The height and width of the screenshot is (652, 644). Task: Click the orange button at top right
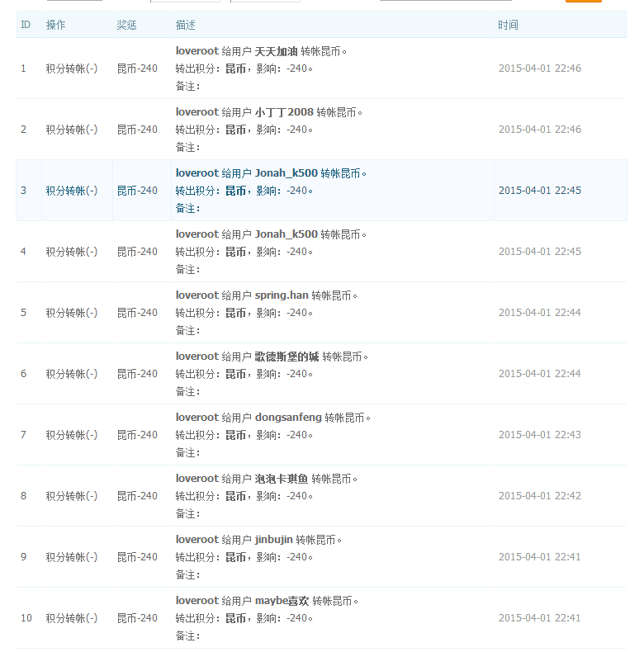[583, 2]
